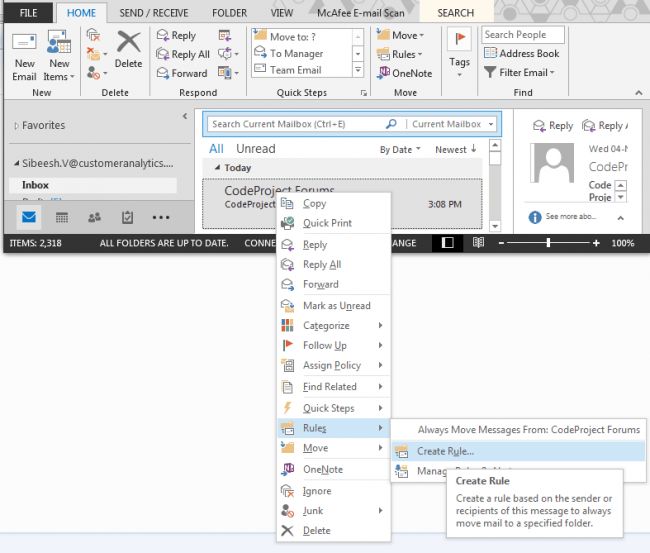Click the search magnifier icon
The height and width of the screenshot is (553, 650).
[x=391, y=124]
